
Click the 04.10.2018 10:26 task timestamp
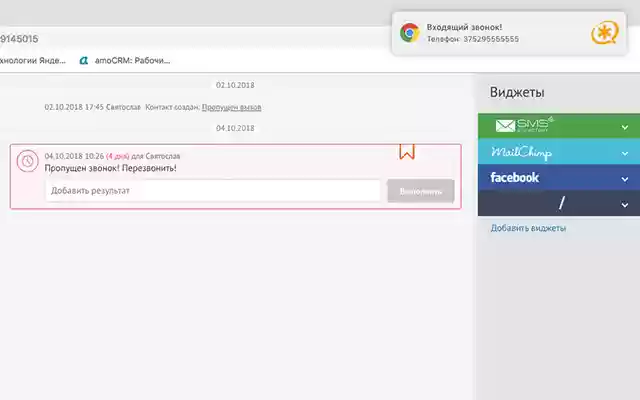pyautogui.click(x=74, y=156)
